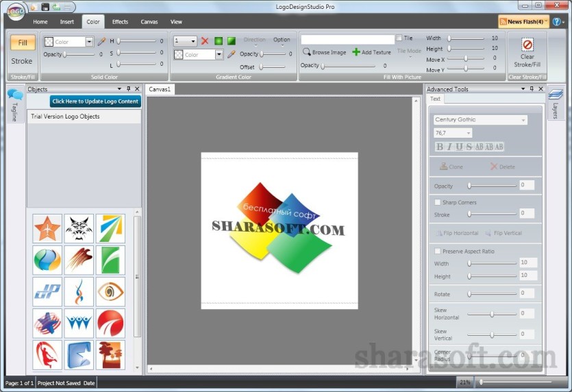Expand the Direction gradient menu
Screen dimensions: 572x392
click(x=255, y=42)
